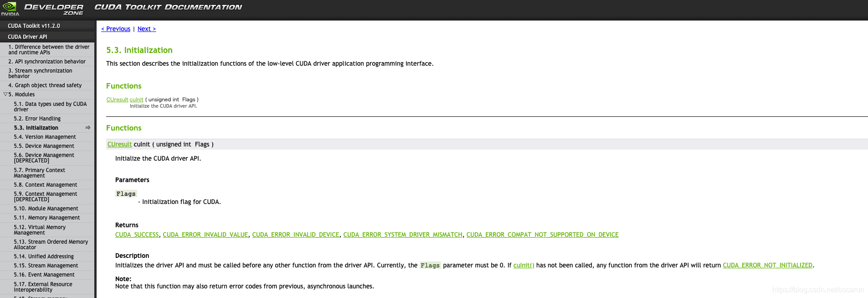Screen dimensions: 868x298
Task: Open 5.12. Virtual Memory Management
Action: [40, 230]
